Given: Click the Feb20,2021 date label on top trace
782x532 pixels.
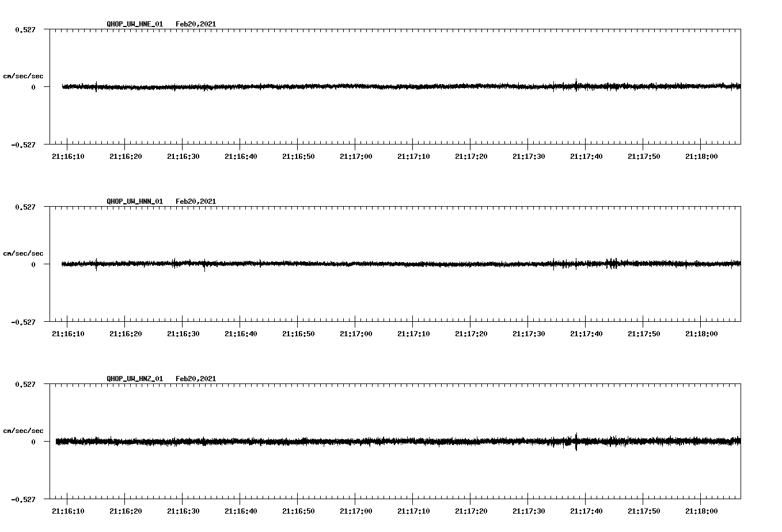Looking at the screenshot, I should [x=196, y=24].
